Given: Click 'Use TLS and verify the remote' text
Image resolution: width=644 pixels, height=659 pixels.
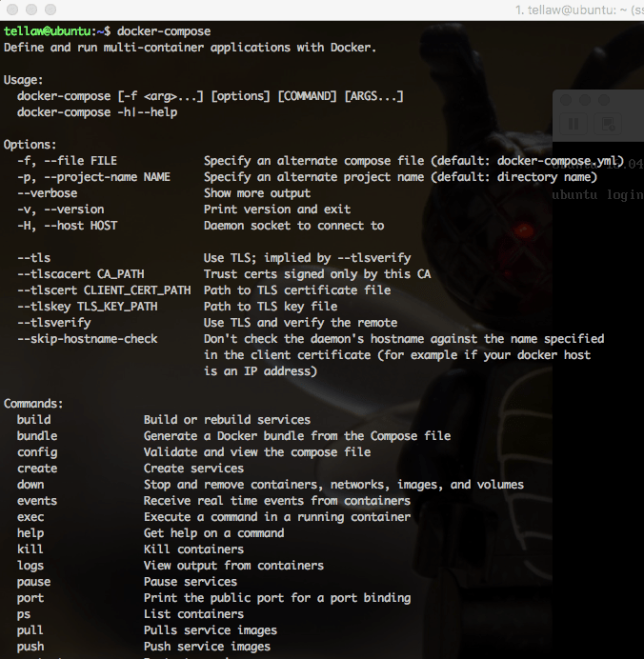Looking at the screenshot, I should pos(300,323).
